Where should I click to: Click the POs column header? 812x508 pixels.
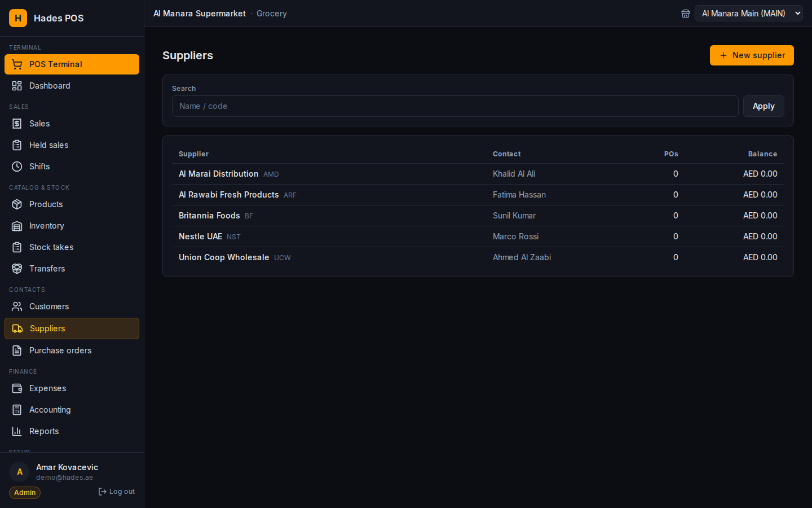(x=671, y=154)
